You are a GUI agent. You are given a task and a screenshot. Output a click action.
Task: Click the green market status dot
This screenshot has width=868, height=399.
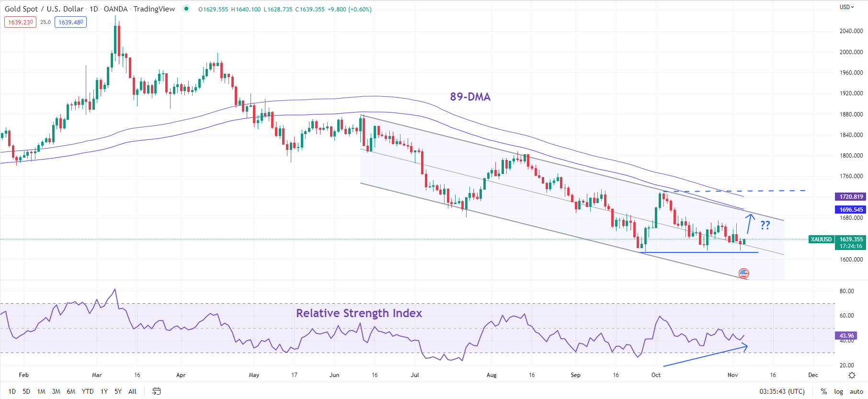click(x=186, y=9)
